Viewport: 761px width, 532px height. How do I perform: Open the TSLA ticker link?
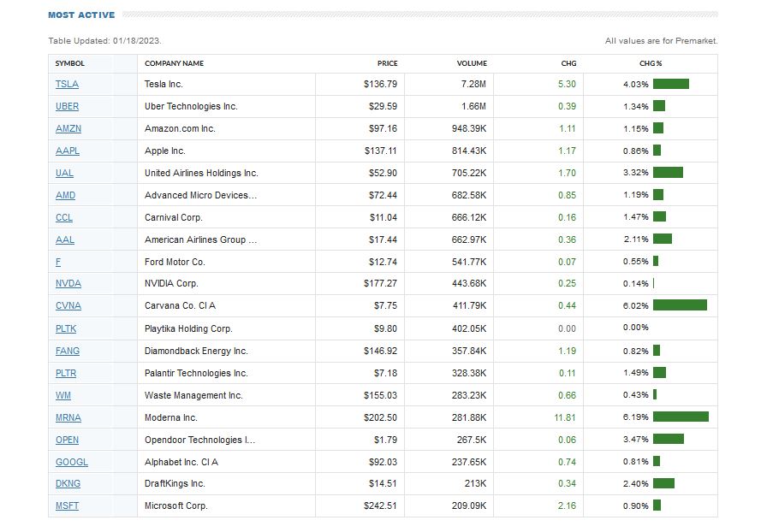[67, 84]
